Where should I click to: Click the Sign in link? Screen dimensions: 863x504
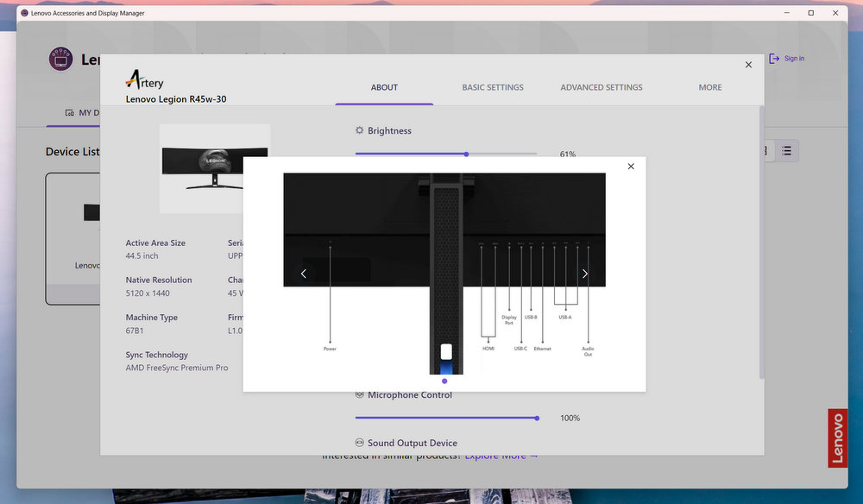794,59
